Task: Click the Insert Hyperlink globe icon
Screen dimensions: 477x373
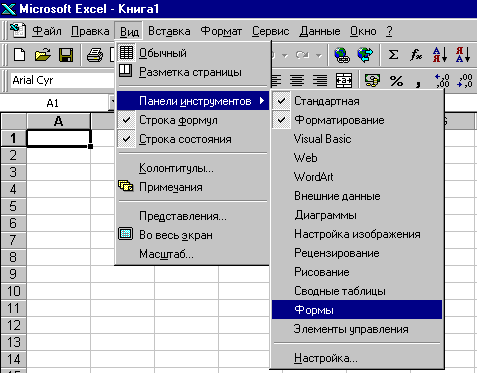Action: tap(342, 55)
